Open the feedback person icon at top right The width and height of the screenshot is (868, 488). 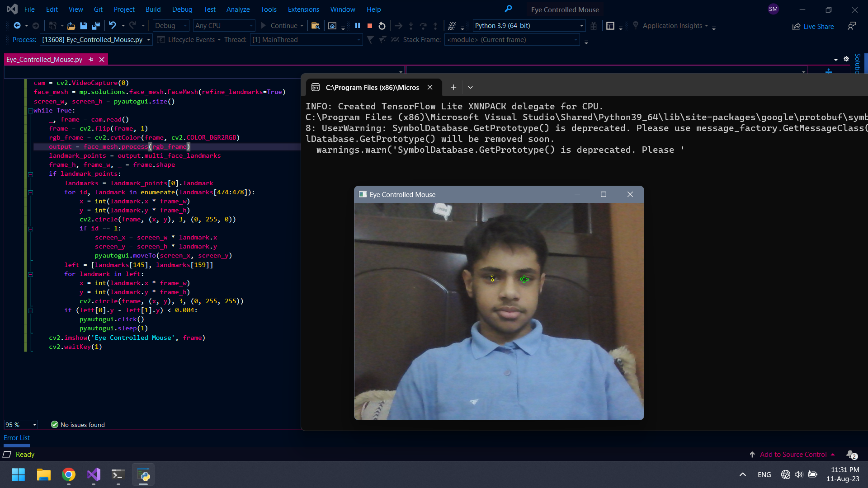tap(851, 26)
